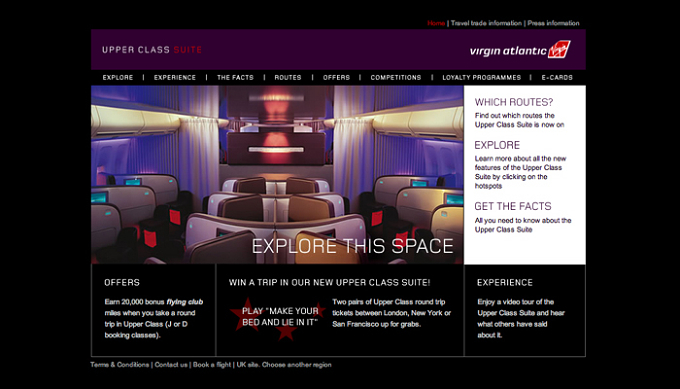Click the Get The Facts heading
The height and width of the screenshot is (389, 680).
513,206
